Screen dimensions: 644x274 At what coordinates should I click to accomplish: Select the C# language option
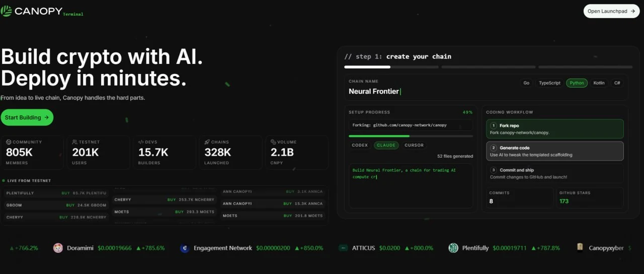617,83
